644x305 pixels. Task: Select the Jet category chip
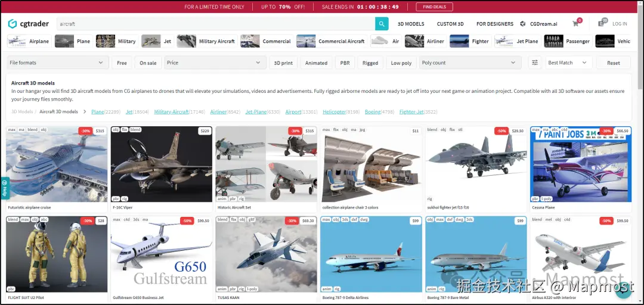157,41
